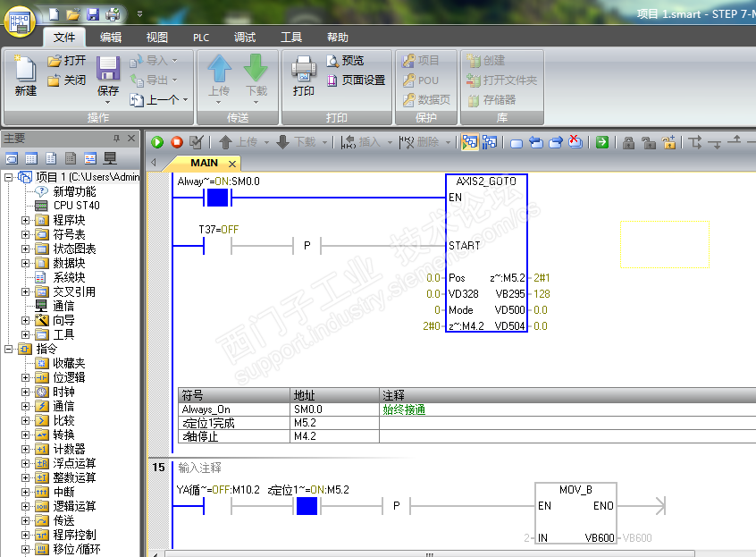
Task: Expand the 符号表 tree node
Action: click(x=25, y=235)
